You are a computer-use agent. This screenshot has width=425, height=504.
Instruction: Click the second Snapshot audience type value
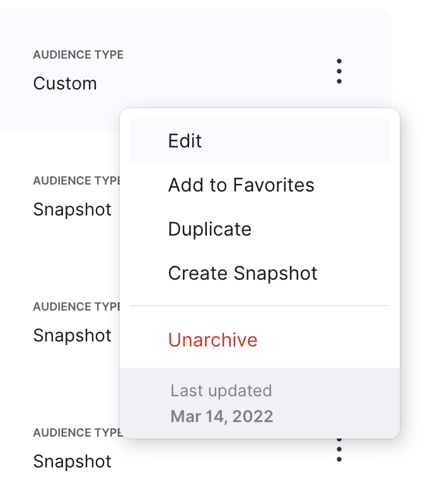point(73,336)
